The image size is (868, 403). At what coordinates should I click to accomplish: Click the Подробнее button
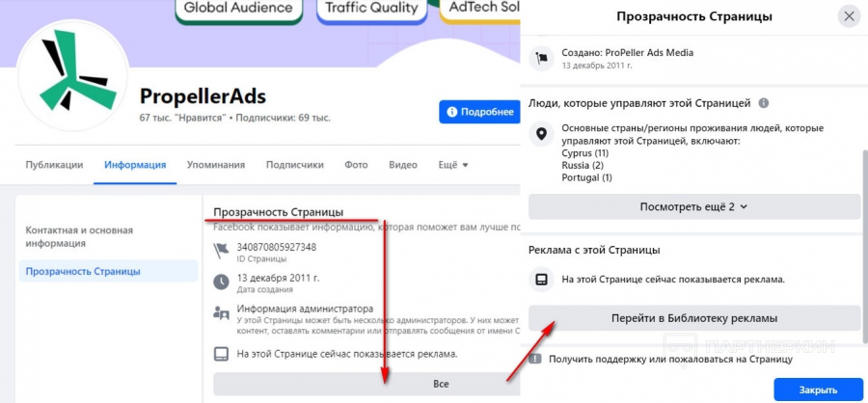[x=479, y=112]
